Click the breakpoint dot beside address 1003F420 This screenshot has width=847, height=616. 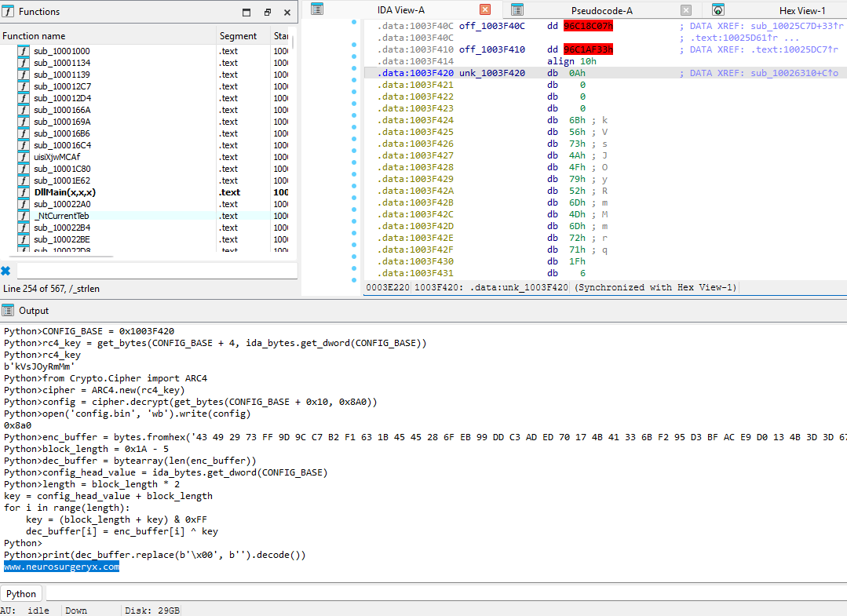coord(354,68)
